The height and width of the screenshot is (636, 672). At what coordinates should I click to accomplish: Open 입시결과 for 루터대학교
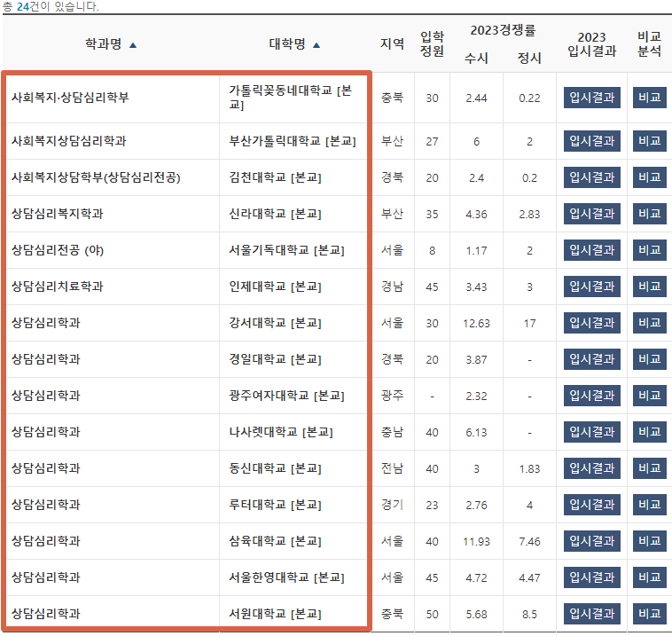[592, 505]
